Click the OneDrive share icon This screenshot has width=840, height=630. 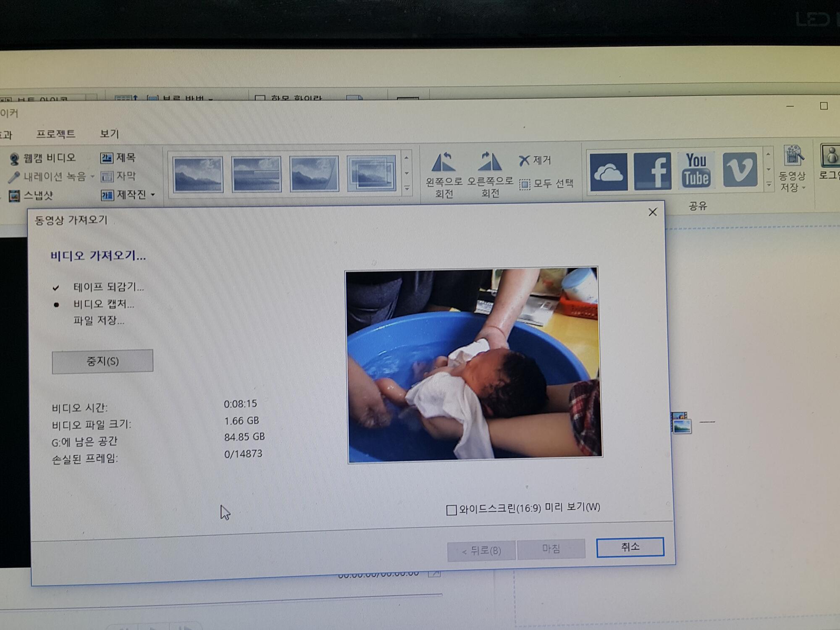pos(608,172)
